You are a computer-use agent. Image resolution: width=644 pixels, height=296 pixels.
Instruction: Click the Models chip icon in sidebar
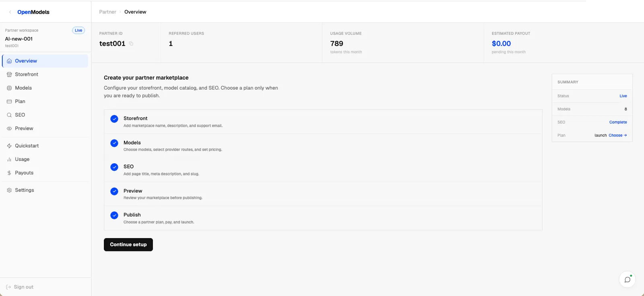pyautogui.click(x=9, y=88)
